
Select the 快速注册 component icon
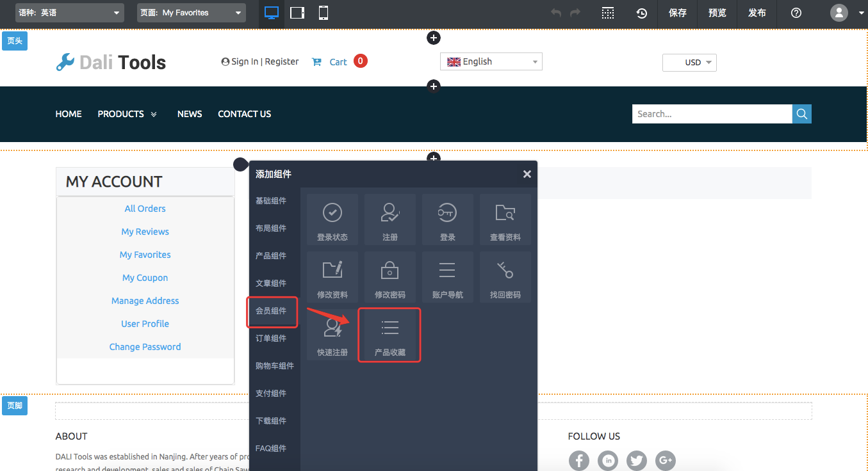332,334
